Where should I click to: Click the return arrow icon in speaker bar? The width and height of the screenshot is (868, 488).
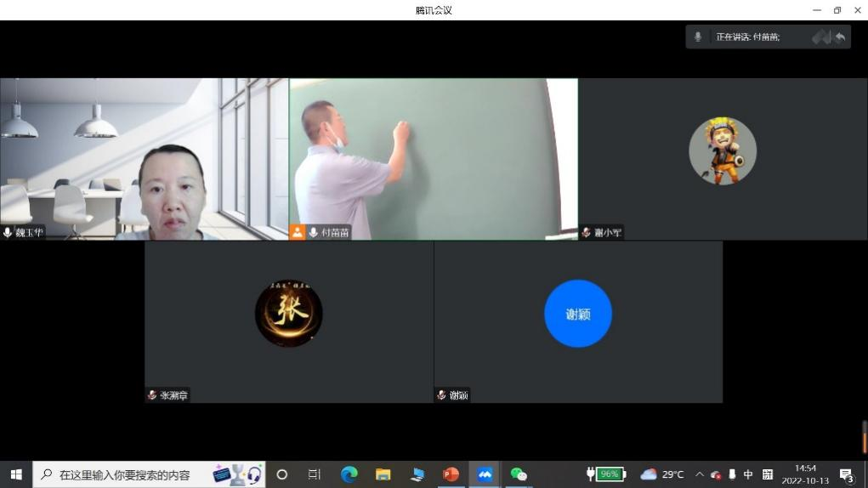(840, 37)
